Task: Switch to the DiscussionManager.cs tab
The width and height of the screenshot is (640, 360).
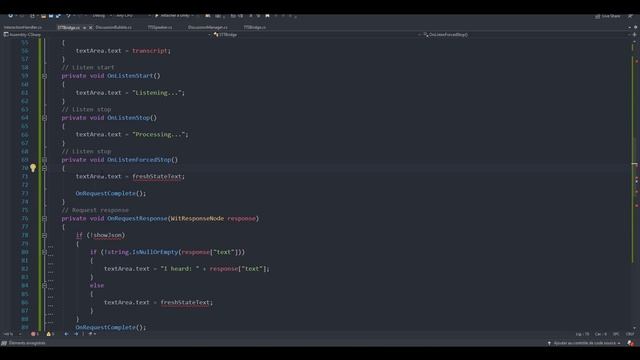Action: (x=208, y=27)
